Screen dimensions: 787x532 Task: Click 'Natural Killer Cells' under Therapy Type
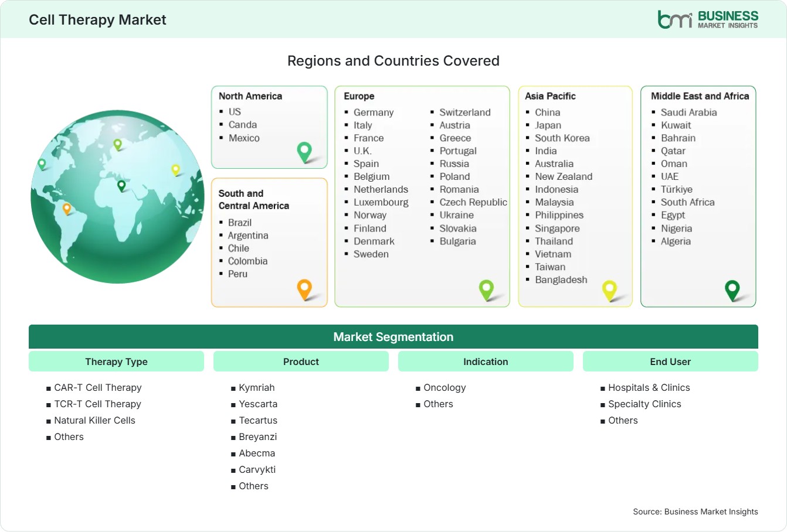point(94,421)
